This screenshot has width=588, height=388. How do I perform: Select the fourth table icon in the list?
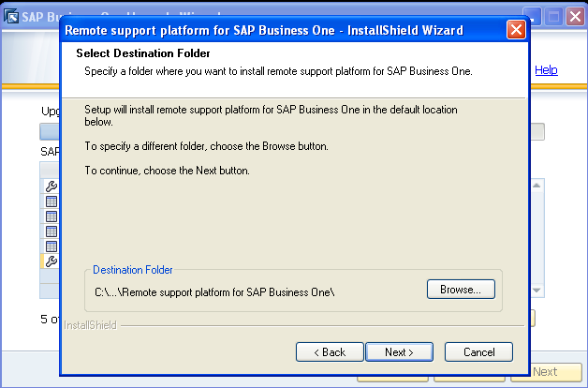[51, 246]
